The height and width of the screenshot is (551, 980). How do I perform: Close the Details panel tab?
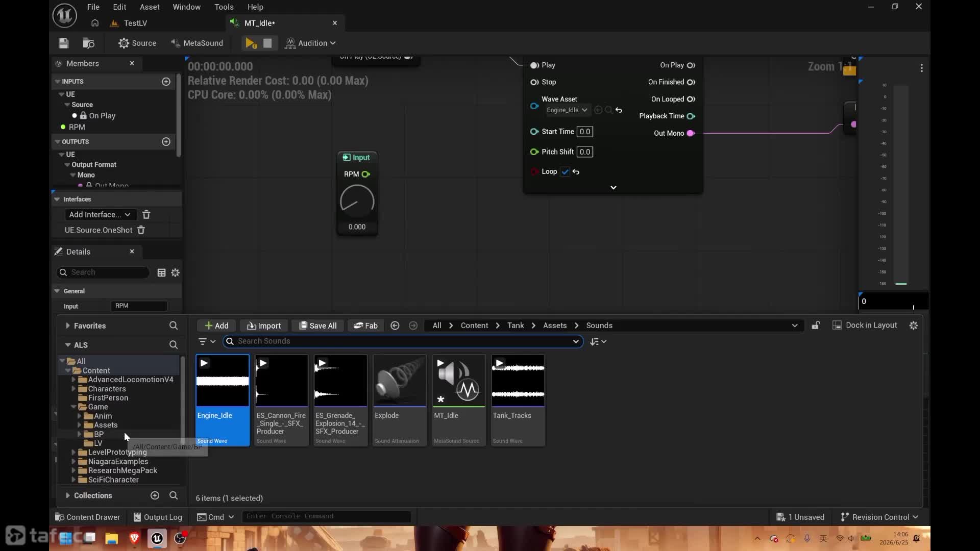(x=132, y=252)
